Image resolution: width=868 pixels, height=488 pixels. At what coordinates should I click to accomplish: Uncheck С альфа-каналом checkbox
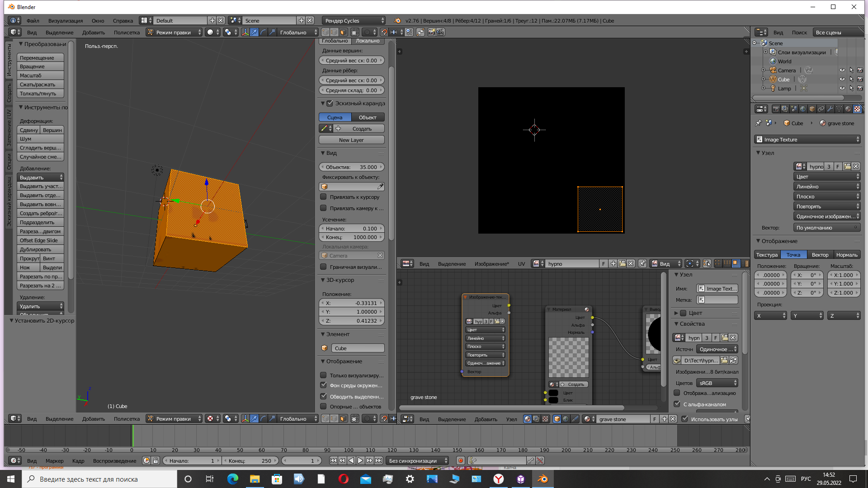click(677, 404)
